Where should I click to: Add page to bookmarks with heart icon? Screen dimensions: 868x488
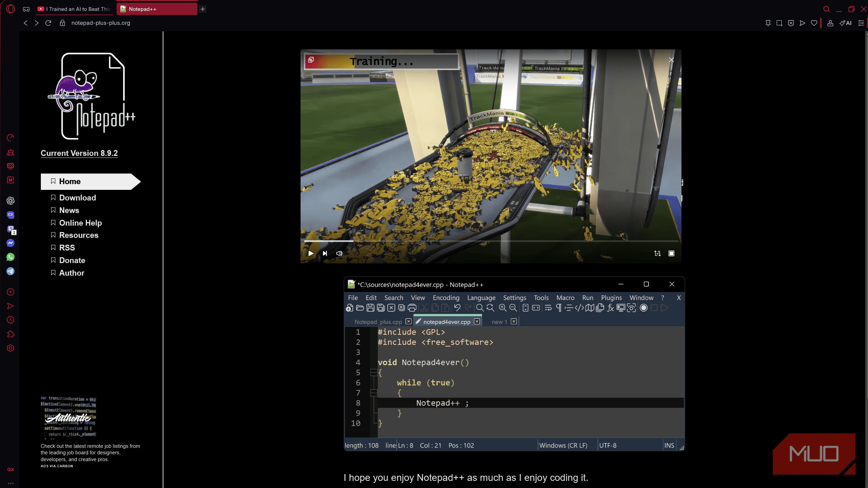(814, 23)
